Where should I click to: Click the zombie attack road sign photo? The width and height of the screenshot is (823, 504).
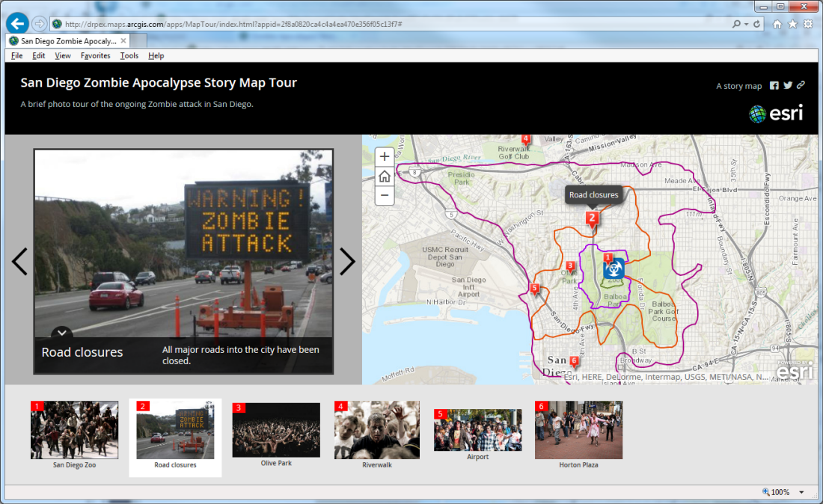pos(184,244)
